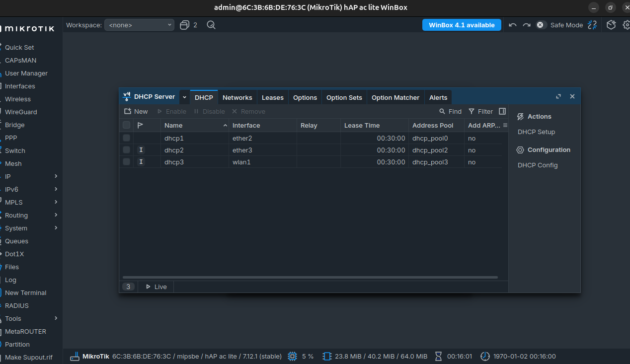Open the Workspace dropdown
The width and height of the screenshot is (630, 364).
pyautogui.click(x=139, y=25)
